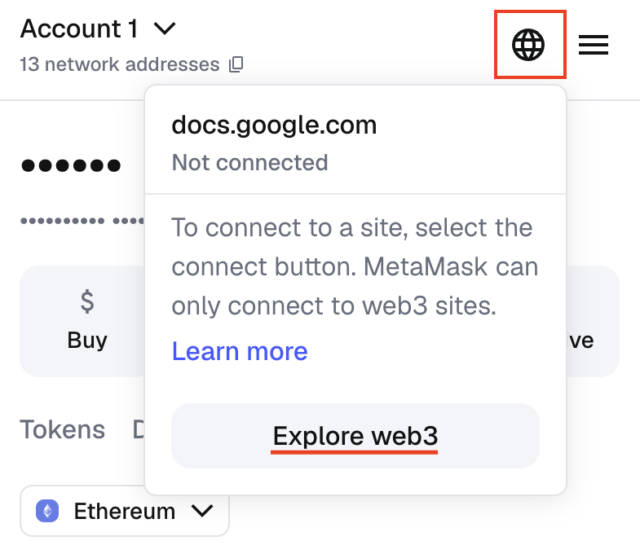Switch to the Tokens tab
Viewport: 640px width, 554px height.
click(x=62, y=430)
